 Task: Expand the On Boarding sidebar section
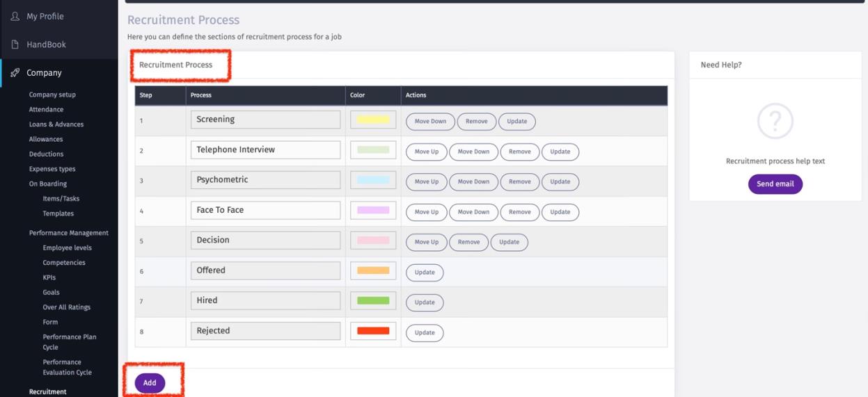48,184
